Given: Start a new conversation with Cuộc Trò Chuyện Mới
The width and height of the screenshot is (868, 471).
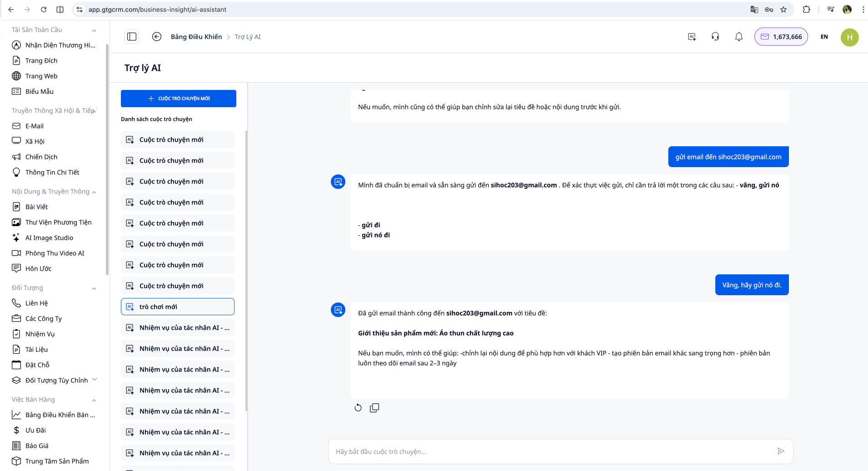Looking at the screenshot, I should coord(179,99).
